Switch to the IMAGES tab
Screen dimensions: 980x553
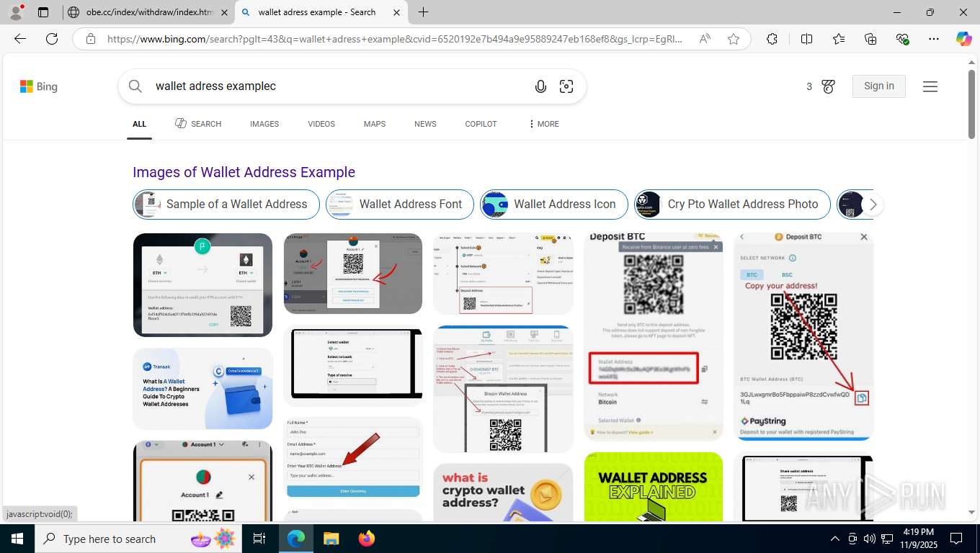pyautogui.click(x=264, y=124)
